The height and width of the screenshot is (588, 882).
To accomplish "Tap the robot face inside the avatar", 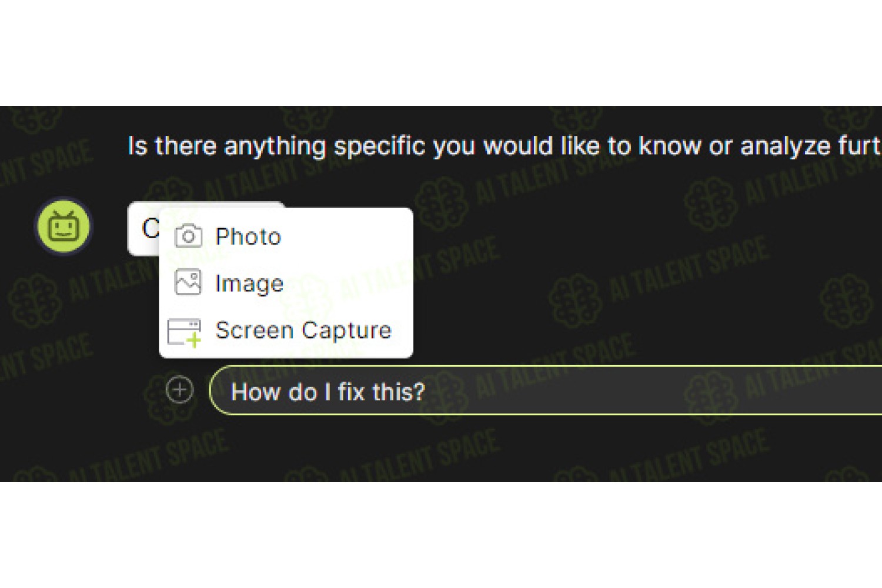I will click(64, 226).
